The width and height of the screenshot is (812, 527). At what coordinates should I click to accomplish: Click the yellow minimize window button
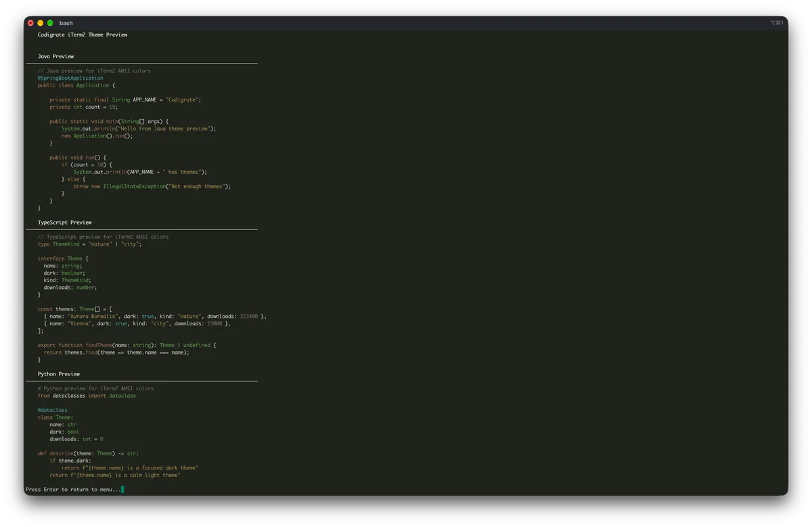[40, 23]
